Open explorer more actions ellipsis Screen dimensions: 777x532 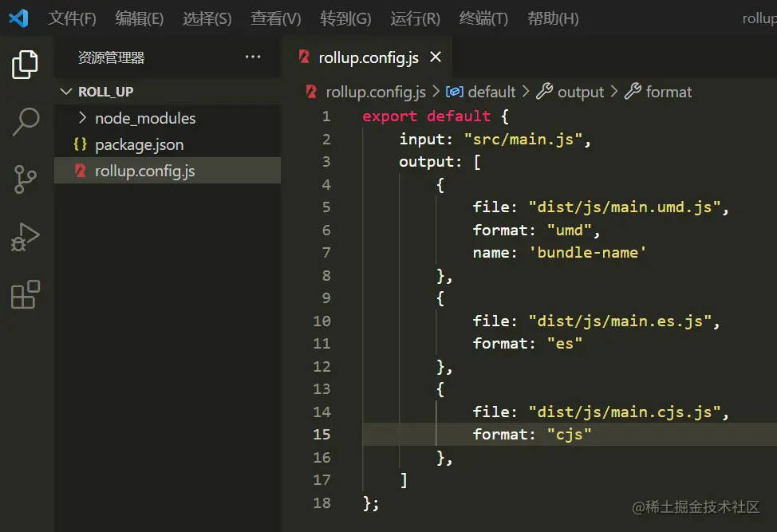[253, 57]
